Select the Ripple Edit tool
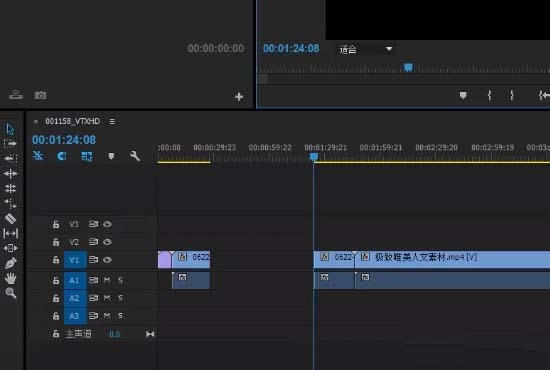 pos(11,159)
